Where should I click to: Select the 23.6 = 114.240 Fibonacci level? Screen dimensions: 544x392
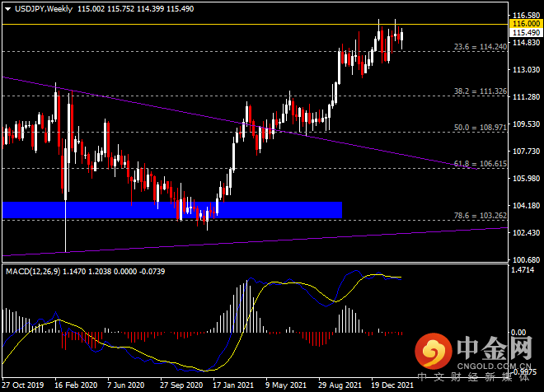click(x=481, y=47)
